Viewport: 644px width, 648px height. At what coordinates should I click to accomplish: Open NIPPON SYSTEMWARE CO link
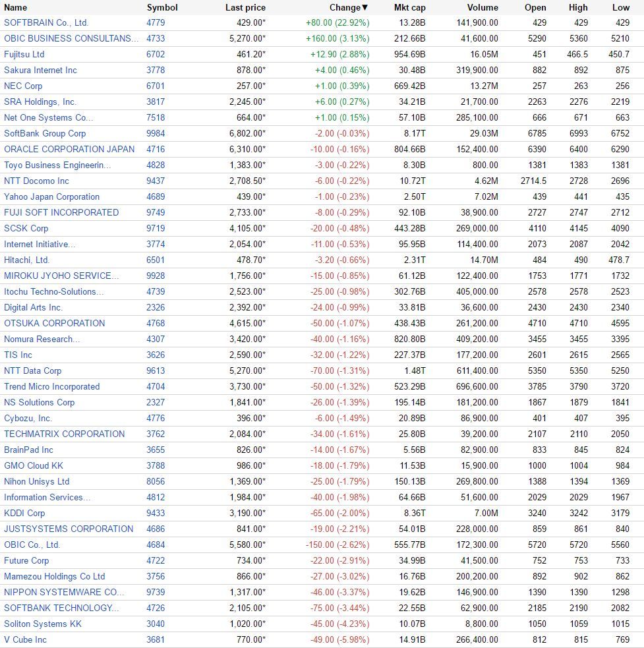click(x=64, y=592)
